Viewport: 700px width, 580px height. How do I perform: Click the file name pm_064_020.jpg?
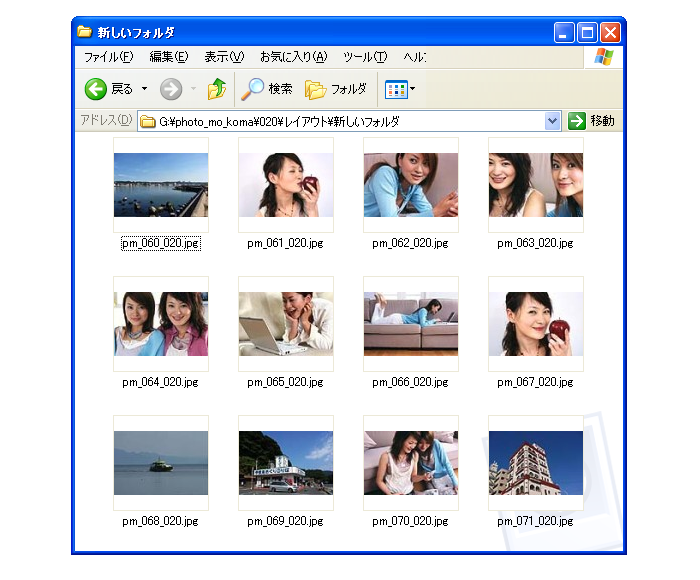click(161, 382)
